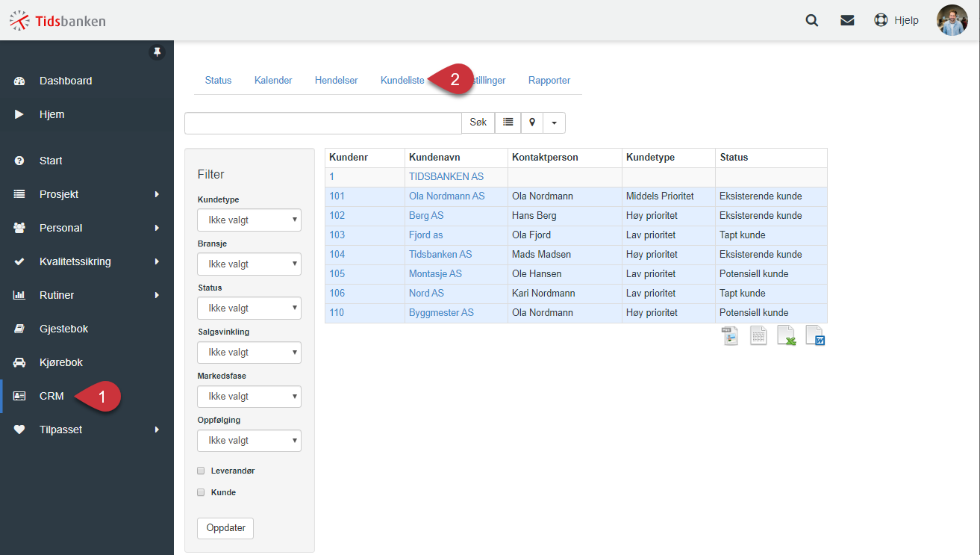Switch to the Kundeliste tab
Screen dimensions: 980x555
click(x=402, y=80)
